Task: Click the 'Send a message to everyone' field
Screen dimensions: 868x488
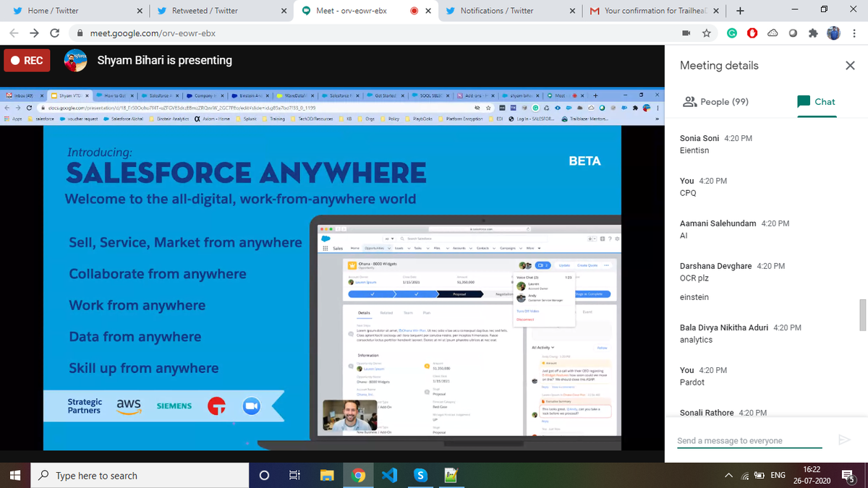Action: [749, 440]
